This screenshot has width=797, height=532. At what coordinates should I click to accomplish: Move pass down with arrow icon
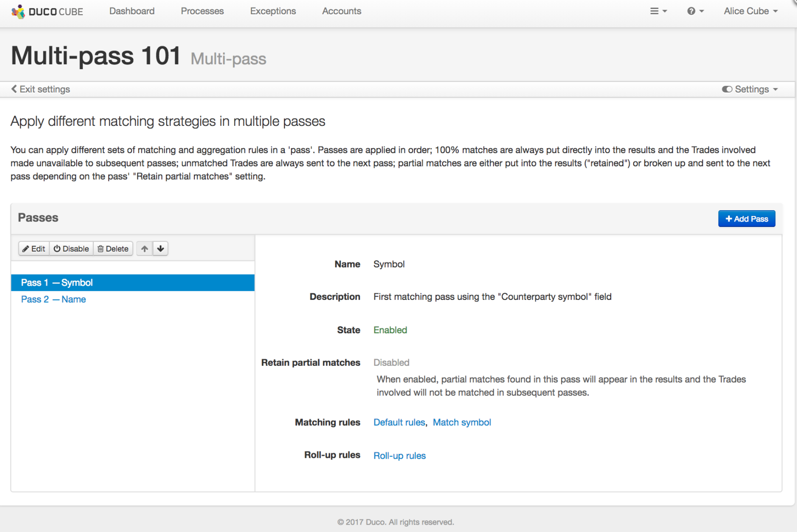pyautogui.click(x=161, y=248)
